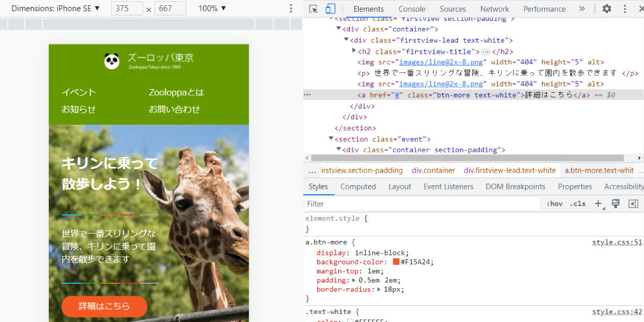Show more DevTools tabs chevron
This screenshot has height=322, width=644.
coord(582,9)
